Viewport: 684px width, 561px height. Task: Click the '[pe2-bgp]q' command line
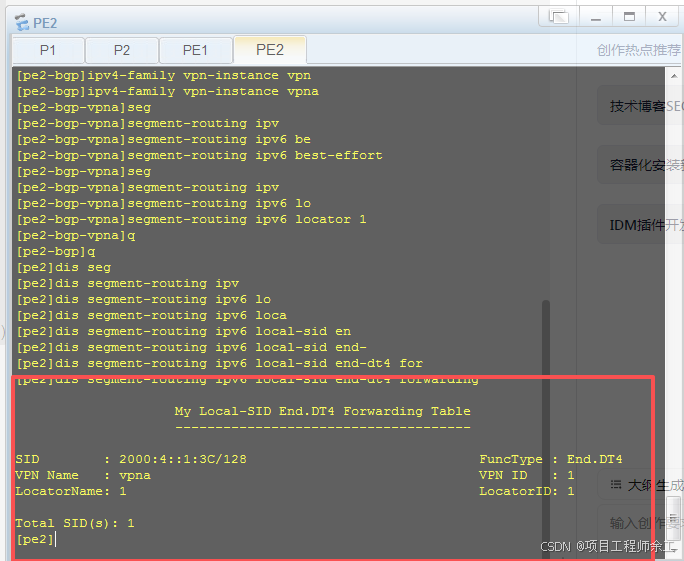point(56,252)
